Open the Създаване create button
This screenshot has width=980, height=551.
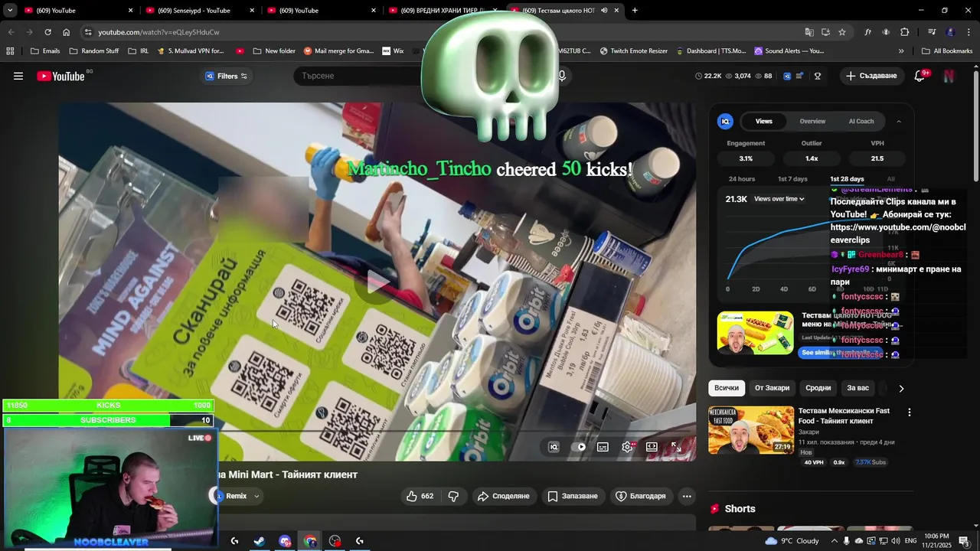click(871, 76)
